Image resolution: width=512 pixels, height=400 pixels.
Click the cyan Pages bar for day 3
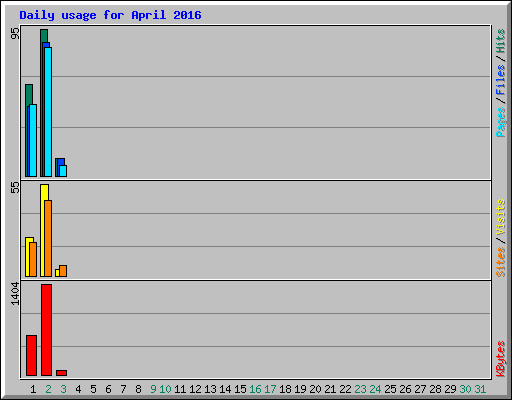coord(63,171)
